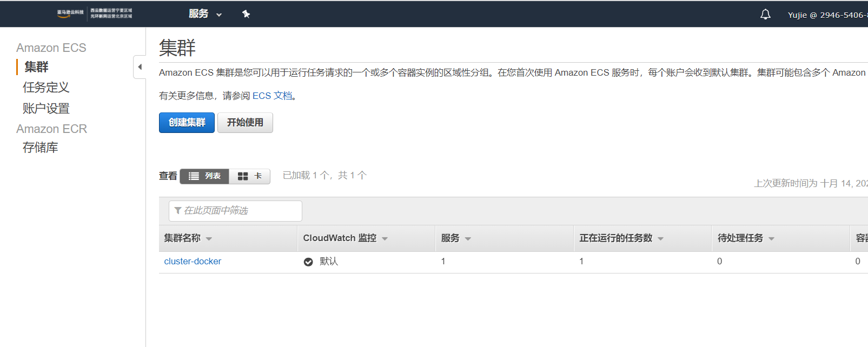The width and height of the screenshot is (868, 347).
Task: Open the notifications bell icon
Action: click(765, 15)
